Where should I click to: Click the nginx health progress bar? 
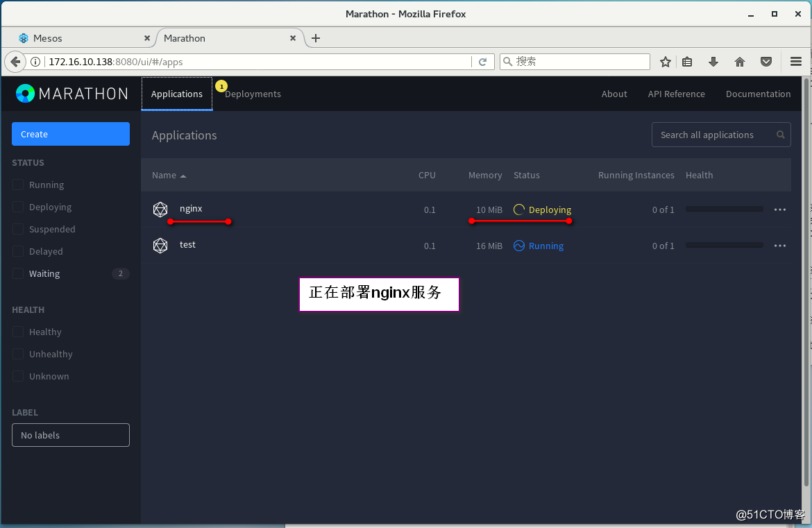pos(724,209)
